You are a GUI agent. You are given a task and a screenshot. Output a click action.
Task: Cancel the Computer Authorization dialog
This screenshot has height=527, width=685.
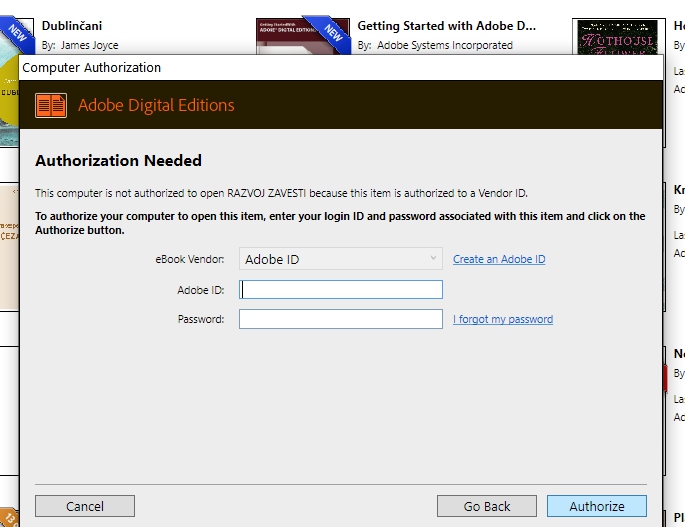pos(85,506)
